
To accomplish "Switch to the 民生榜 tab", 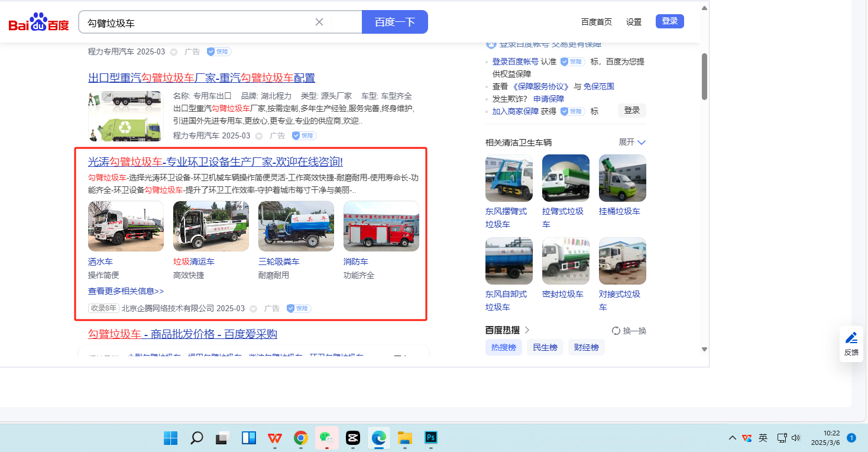I will coord(545,347).
